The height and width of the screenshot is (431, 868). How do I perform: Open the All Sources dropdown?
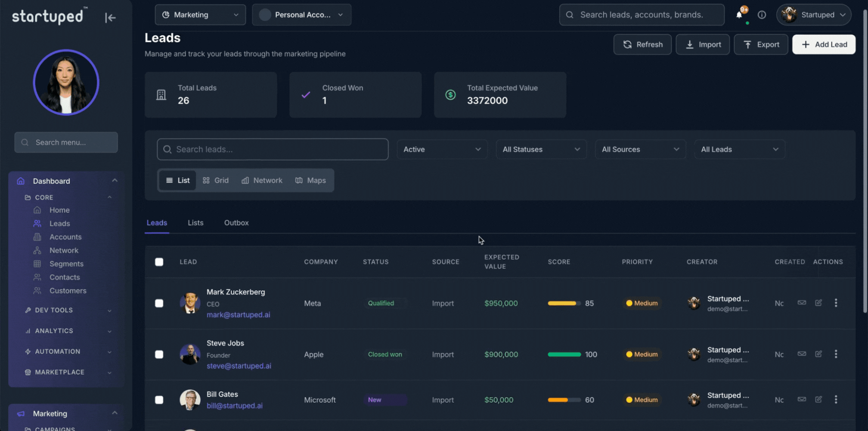pos(640,149)
